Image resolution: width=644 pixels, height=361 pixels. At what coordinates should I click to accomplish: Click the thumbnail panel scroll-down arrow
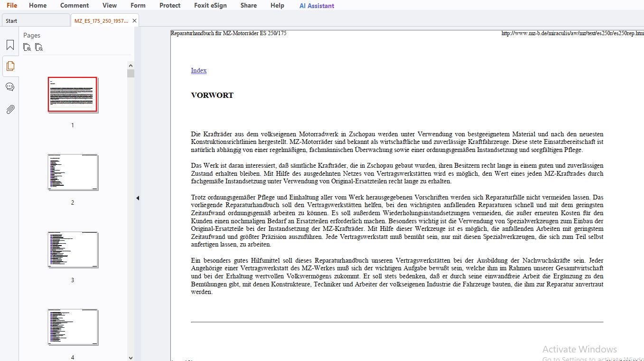tap(131, 358)
